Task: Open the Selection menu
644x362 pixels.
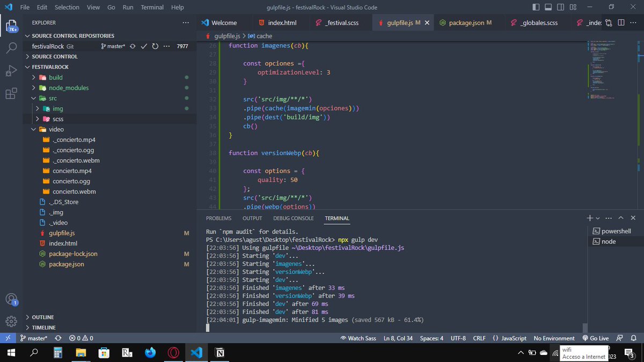Action: click(67, 8)
